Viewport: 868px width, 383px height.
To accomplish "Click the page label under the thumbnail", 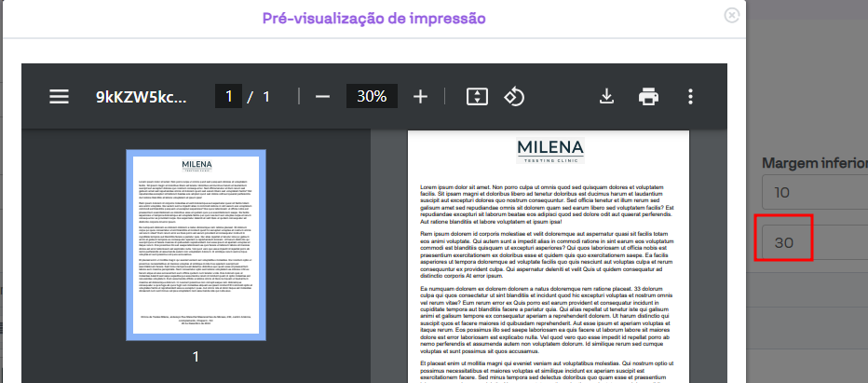I will click(x=196, y=357).
